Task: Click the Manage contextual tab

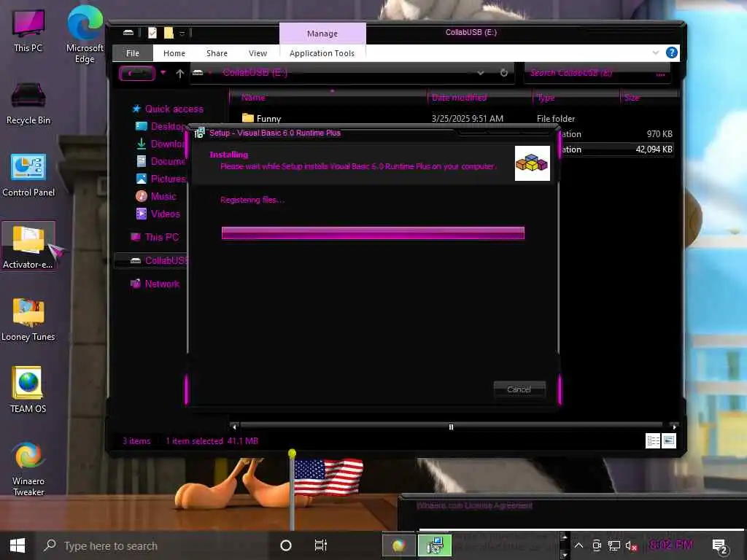Action: (322, 34)
